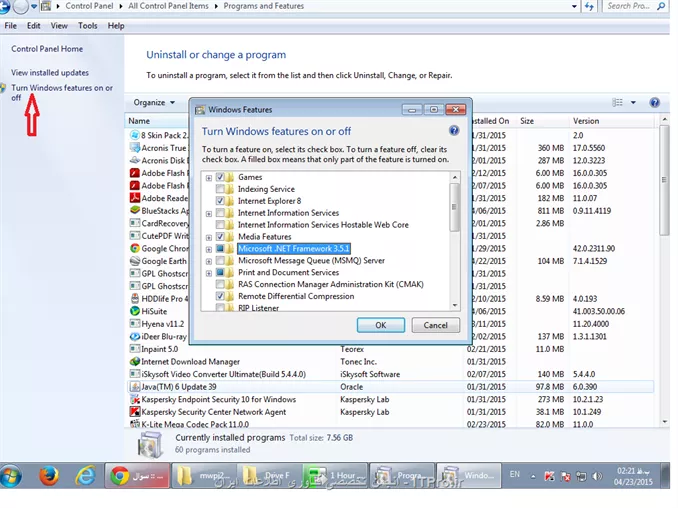The image size is (678, 508).
Task: Click OK in Windows Features
Action: 381,325
